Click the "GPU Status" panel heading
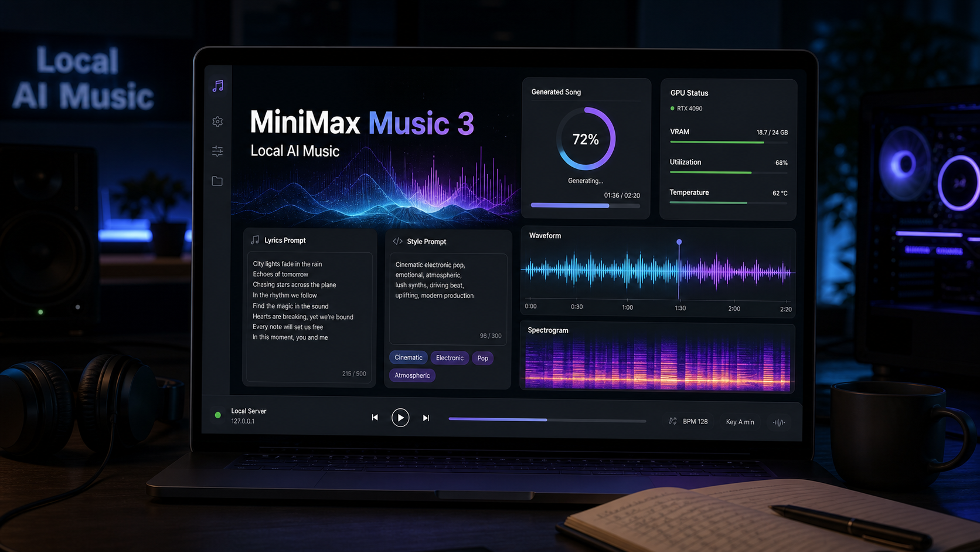This screenshot has width=980, height=552. (x=689, y=93)
